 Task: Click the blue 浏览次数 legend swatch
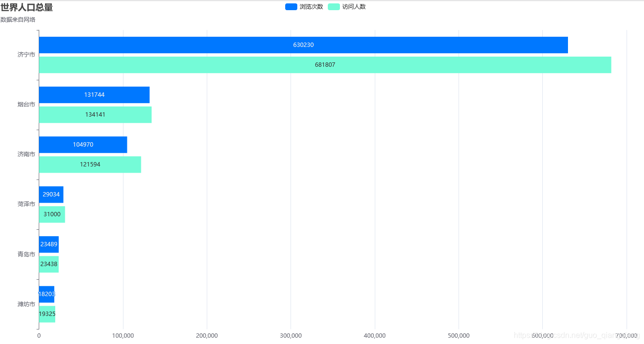pos(291,7)
